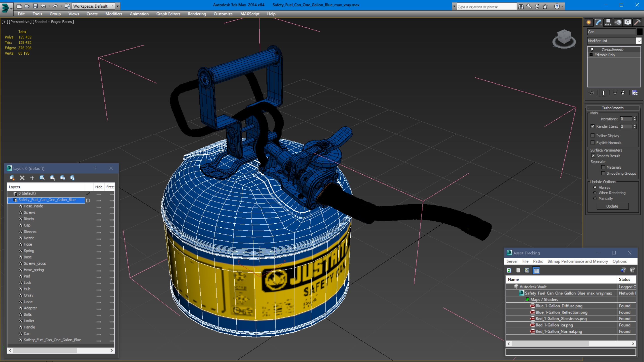Click the Undo arrow icon
644x362 pixels.
43,6
